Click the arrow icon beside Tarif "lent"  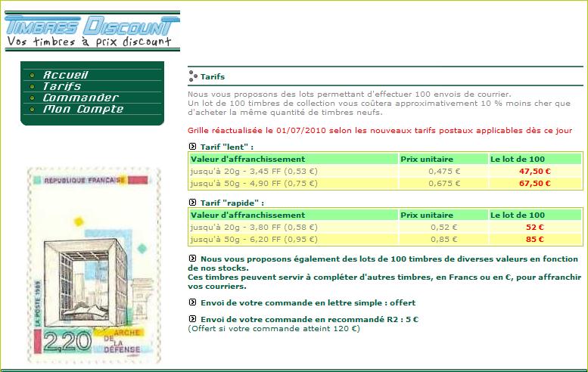191,147
